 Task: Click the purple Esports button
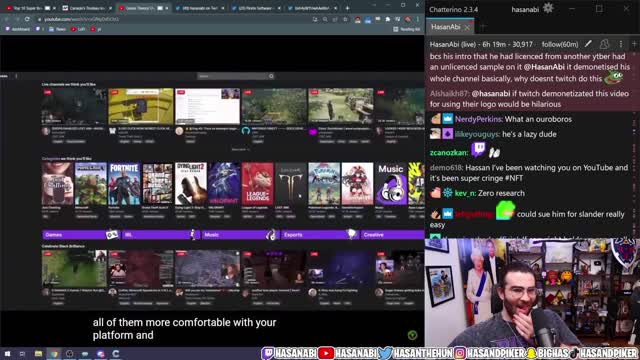(320, 235)
